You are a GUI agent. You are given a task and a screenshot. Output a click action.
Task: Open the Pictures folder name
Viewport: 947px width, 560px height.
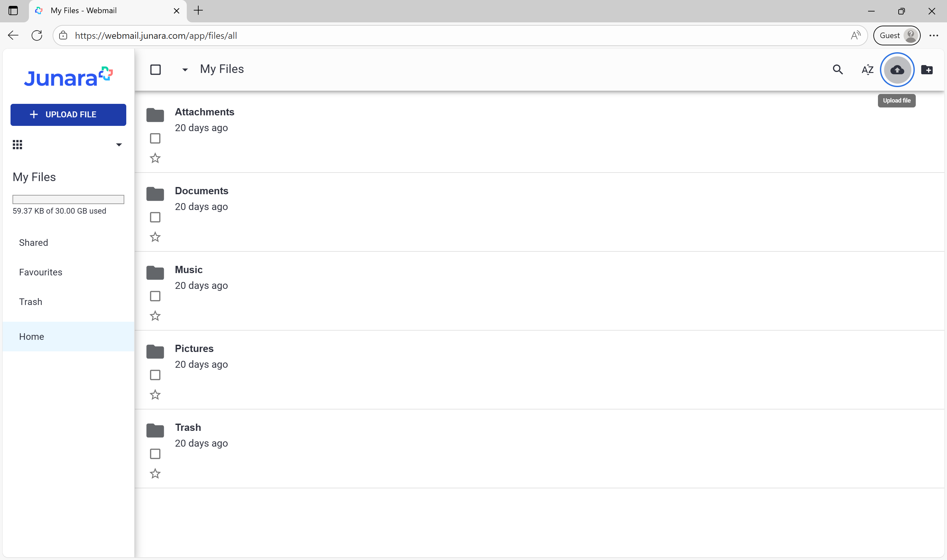coord(194,349)
